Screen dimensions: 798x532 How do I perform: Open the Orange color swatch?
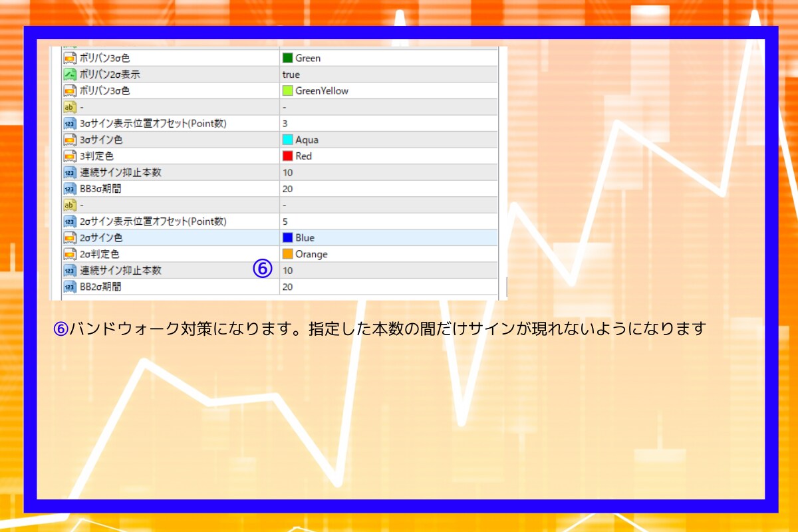click(x=287, y=254)
